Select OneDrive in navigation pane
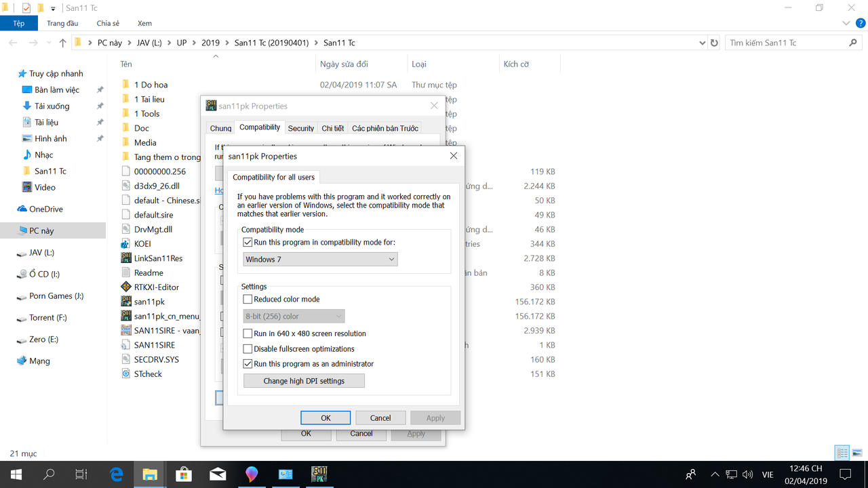 pos(45,209)
